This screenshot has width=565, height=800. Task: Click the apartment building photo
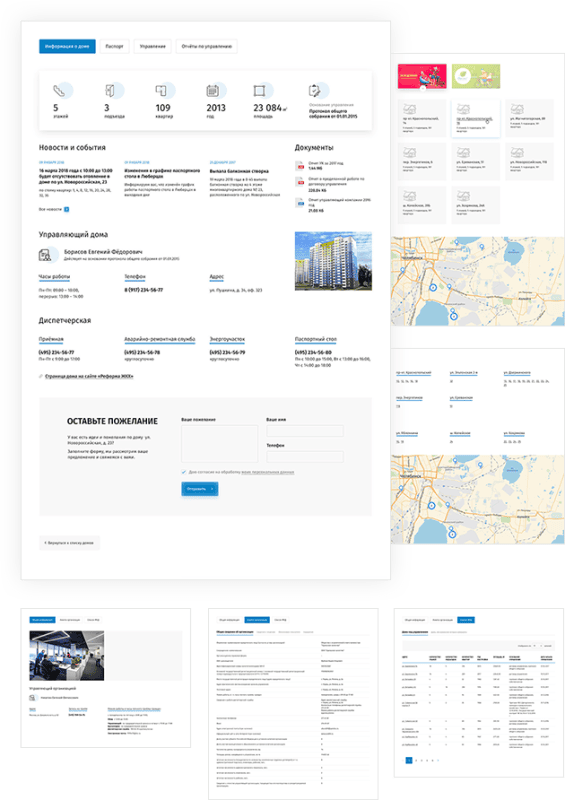(x=333, y=261)
